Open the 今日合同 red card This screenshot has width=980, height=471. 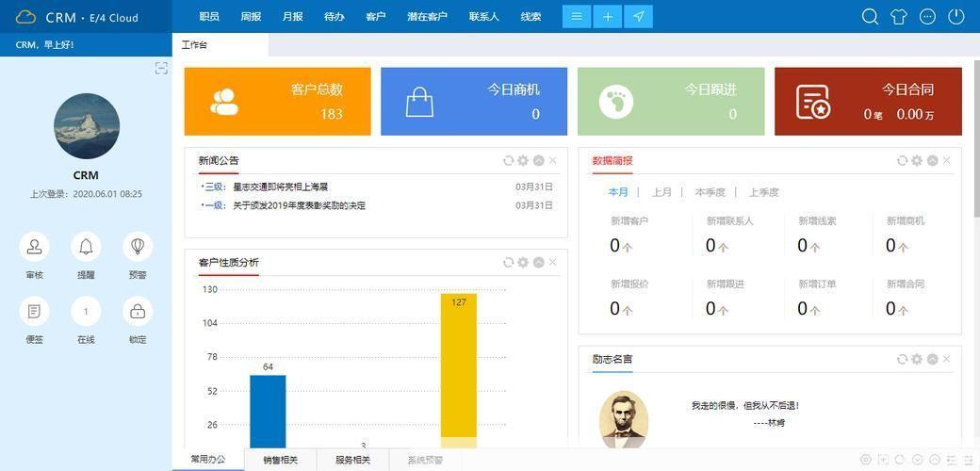868,101
